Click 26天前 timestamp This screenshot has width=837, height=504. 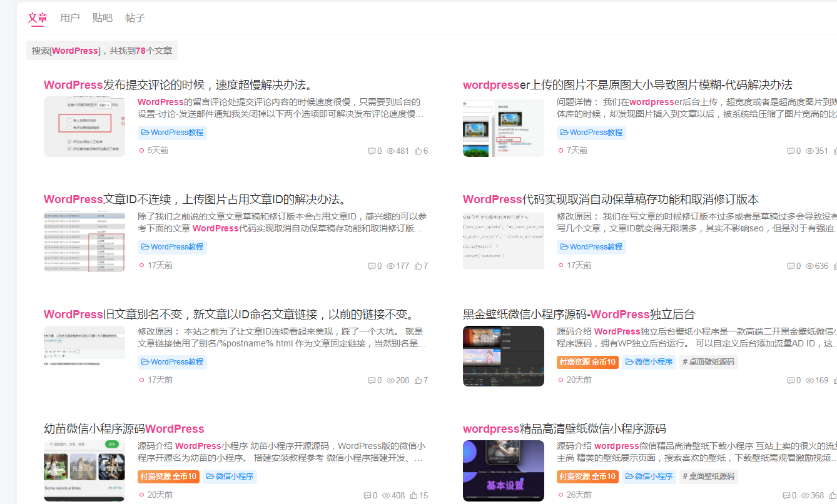[x=579, y=495]
